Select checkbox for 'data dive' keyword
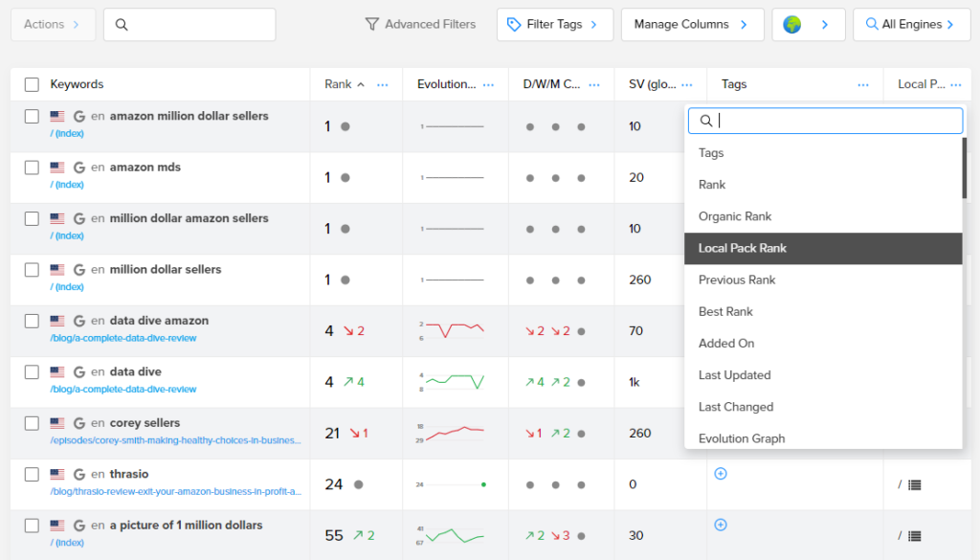Viewport: 980px width, 560px height. point(32,371)
